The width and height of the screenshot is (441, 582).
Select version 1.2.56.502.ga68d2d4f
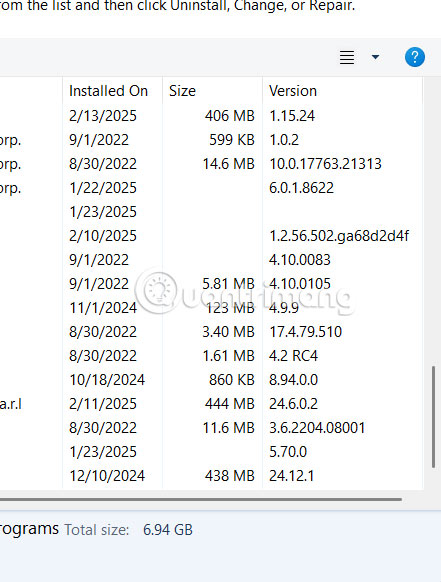click(339, 236)
